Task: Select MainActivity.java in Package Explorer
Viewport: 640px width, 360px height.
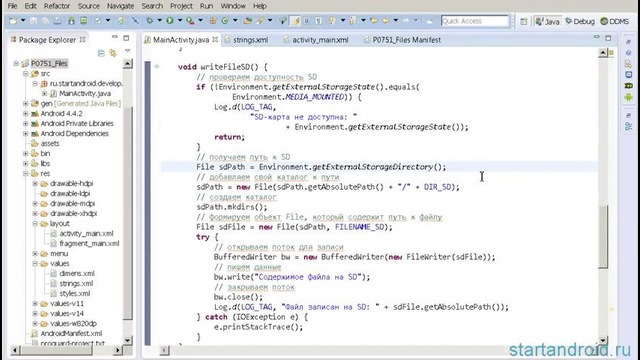Action: [84, 93]
